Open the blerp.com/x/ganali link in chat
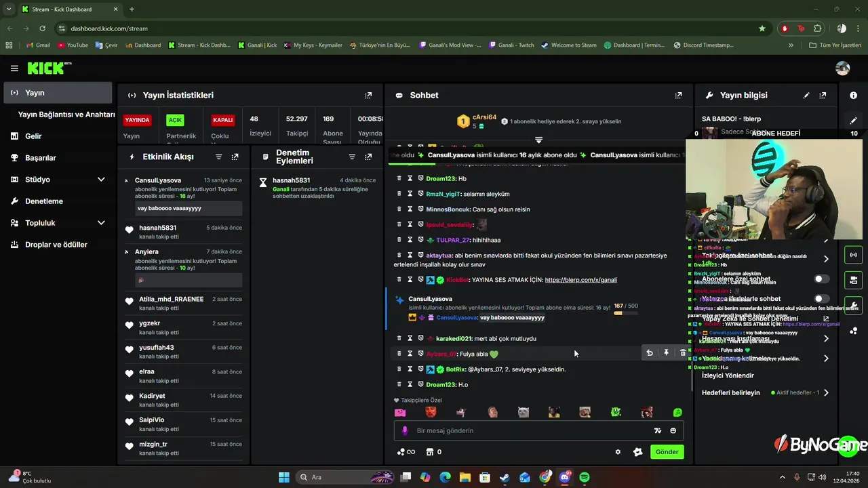This screenshot has width=868, height=488. point(580,280)
